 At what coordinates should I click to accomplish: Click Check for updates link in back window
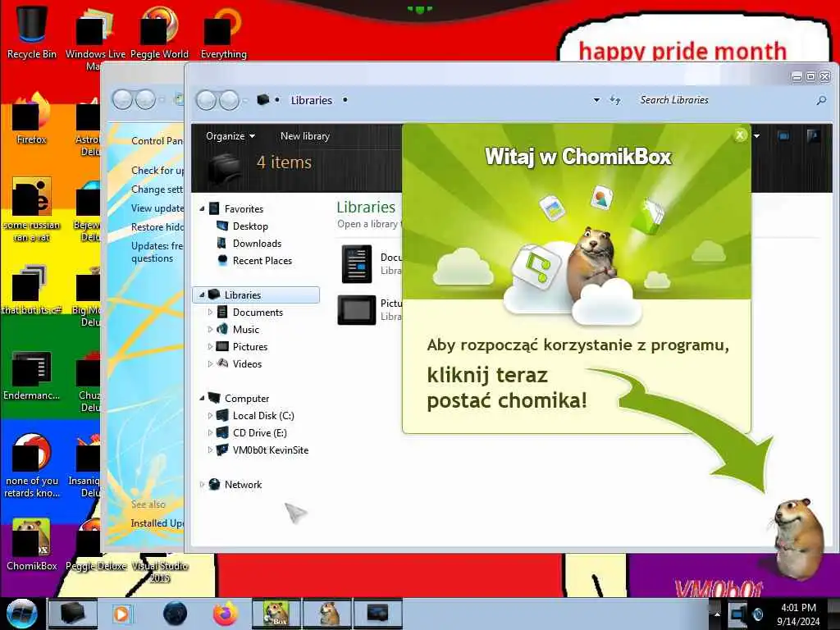pos(157,171)
